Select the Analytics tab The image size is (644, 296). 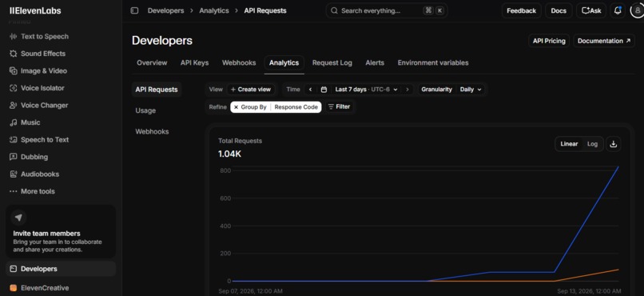click(284, 63)
